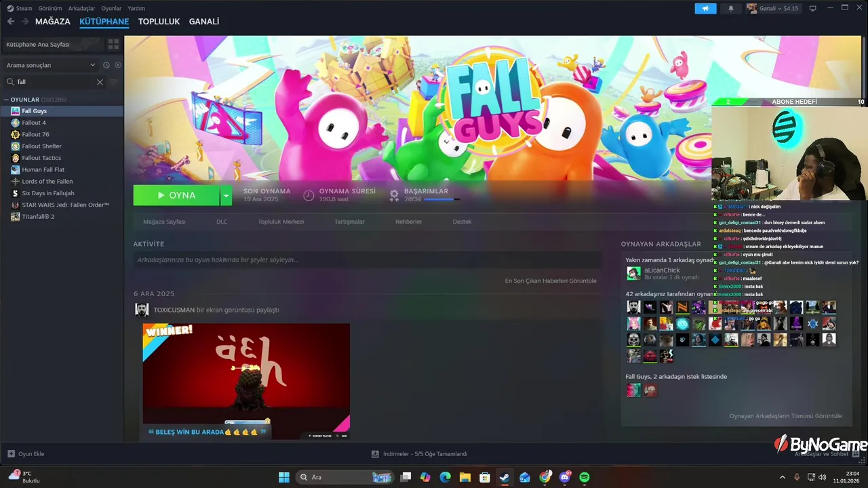Open the Mağaza Sayfası link
868x488 pixels.
coord(164,222)
